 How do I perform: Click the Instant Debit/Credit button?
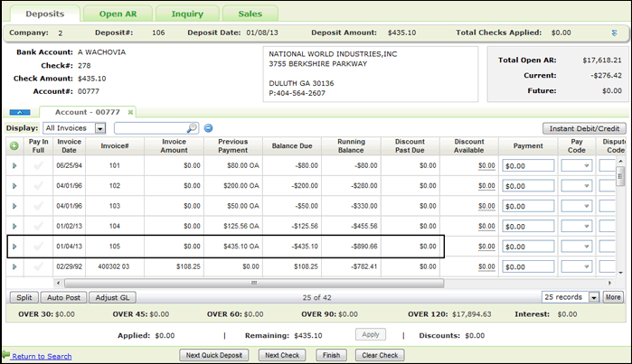click(584, 128)
